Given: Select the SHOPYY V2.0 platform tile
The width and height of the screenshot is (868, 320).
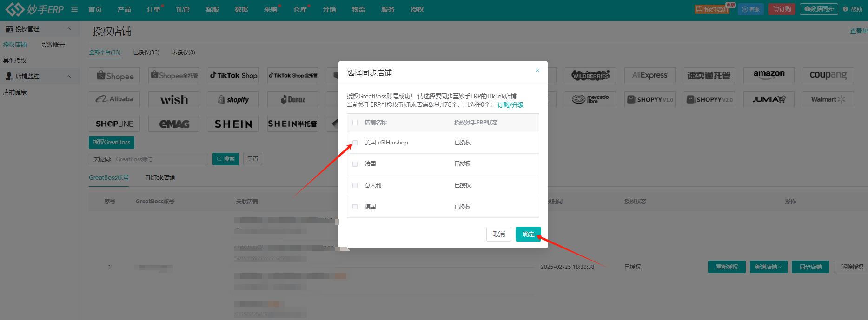Looking at the screenshot, I should [x=709, y=99].
